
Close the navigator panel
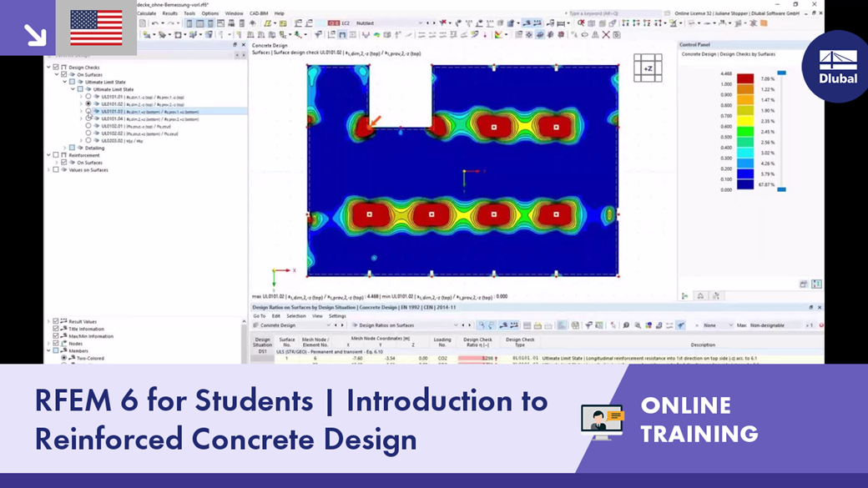click(x=243, y=45)
